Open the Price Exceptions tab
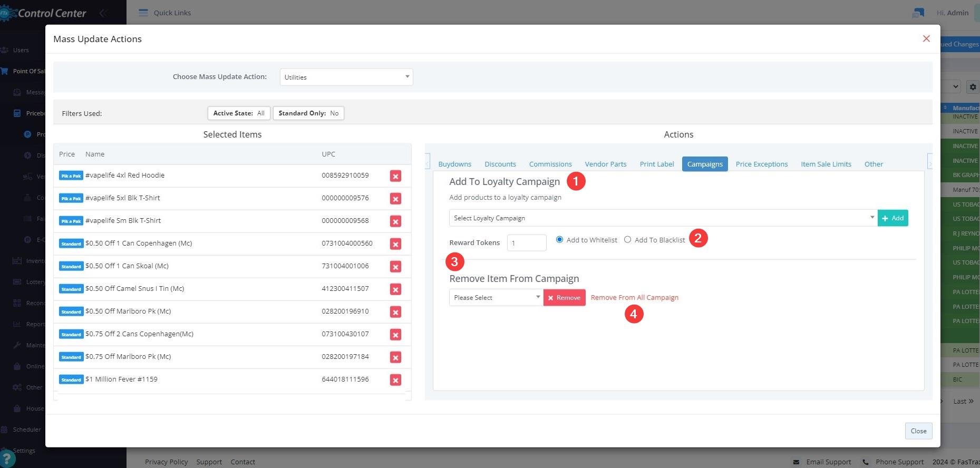The image size is (980, 468). tap(762, 164)
